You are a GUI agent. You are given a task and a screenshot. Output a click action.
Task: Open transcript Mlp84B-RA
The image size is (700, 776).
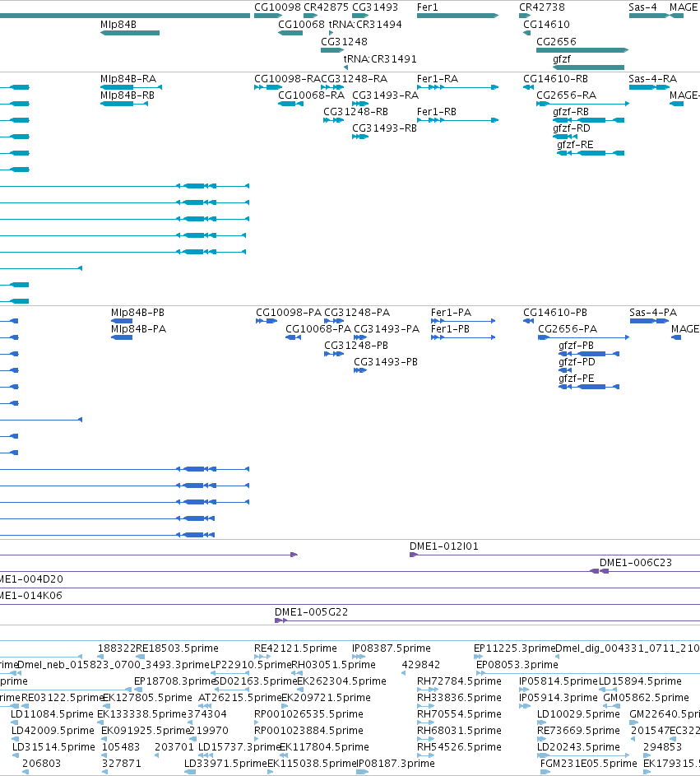(x=131, y=87)
